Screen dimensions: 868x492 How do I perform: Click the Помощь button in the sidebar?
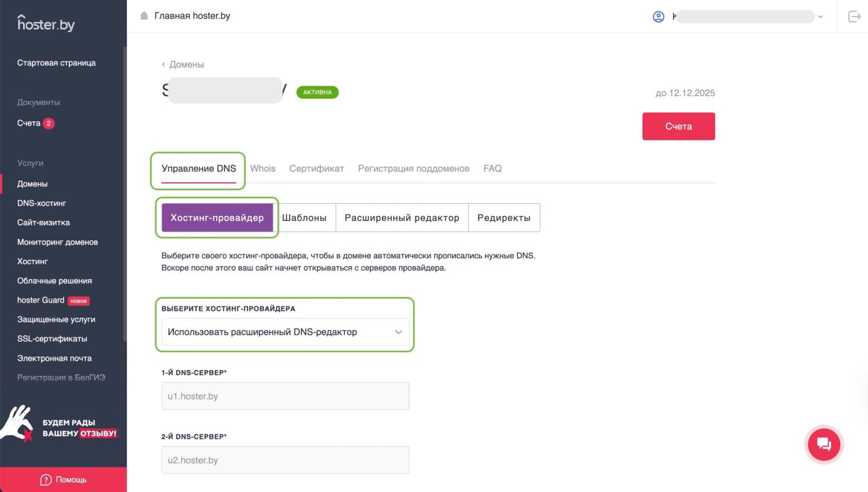tap(63, 480)
